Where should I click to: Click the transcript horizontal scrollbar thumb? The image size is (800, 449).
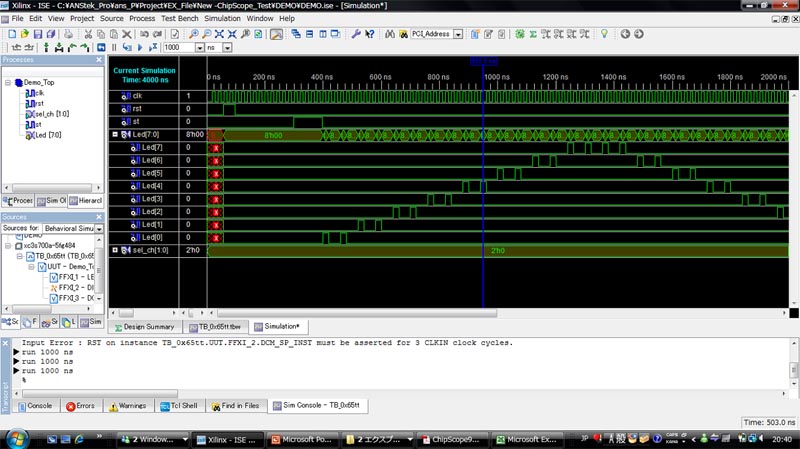100,393
